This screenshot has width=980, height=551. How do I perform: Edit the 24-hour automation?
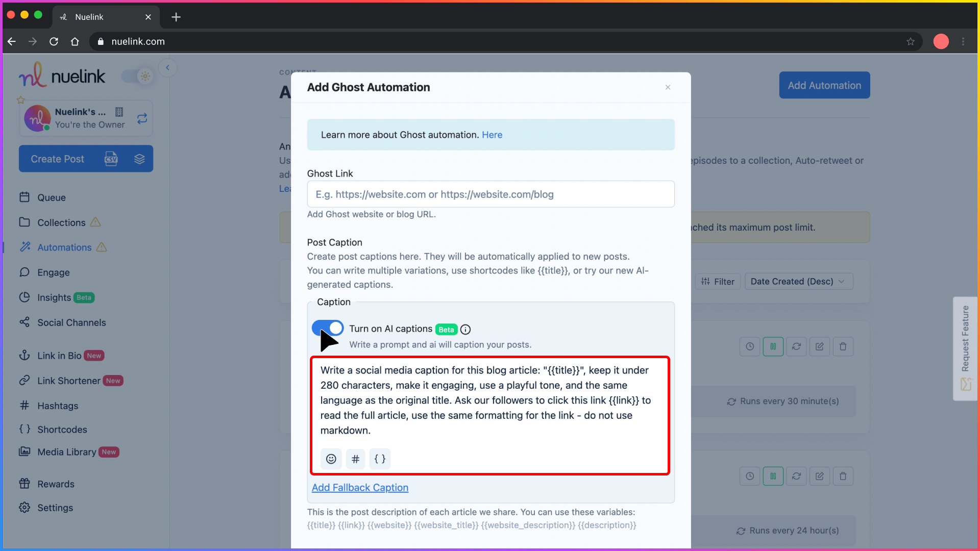pos(819,476)
